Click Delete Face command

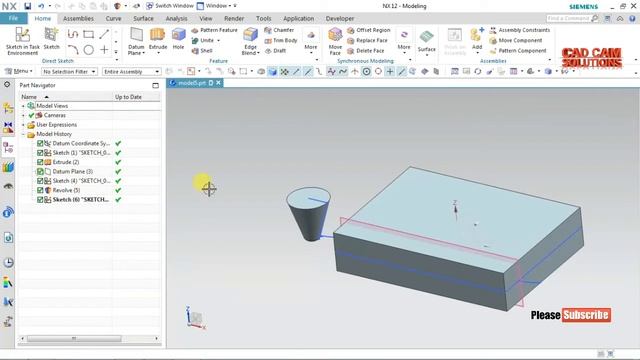[366, 51]
